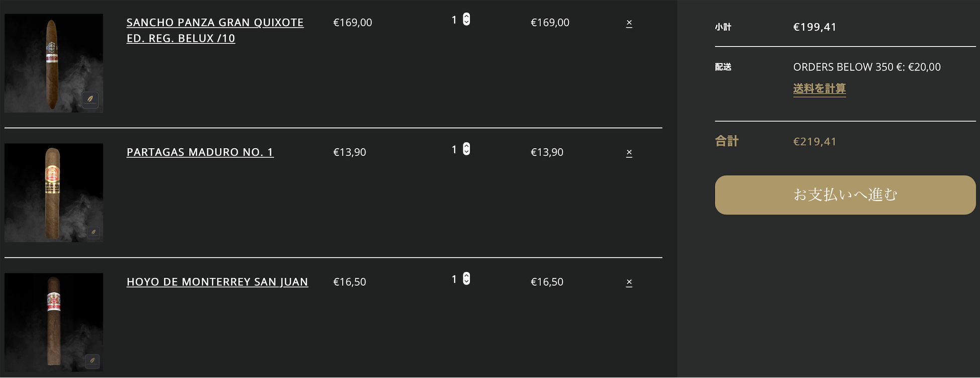This screenshot has width=980, height=378.
Task: Click leaf badge on Sancho Panza image
Action: [x=90, y=100]
